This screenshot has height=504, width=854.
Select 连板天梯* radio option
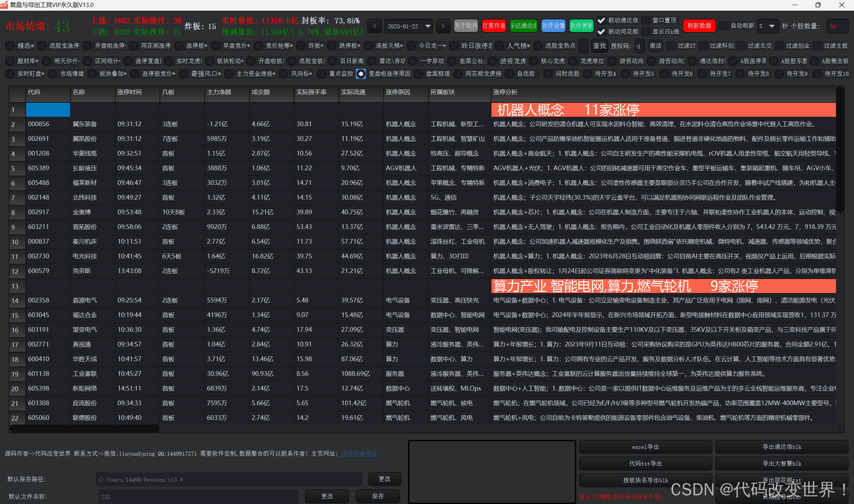click(x=368, y=46)
